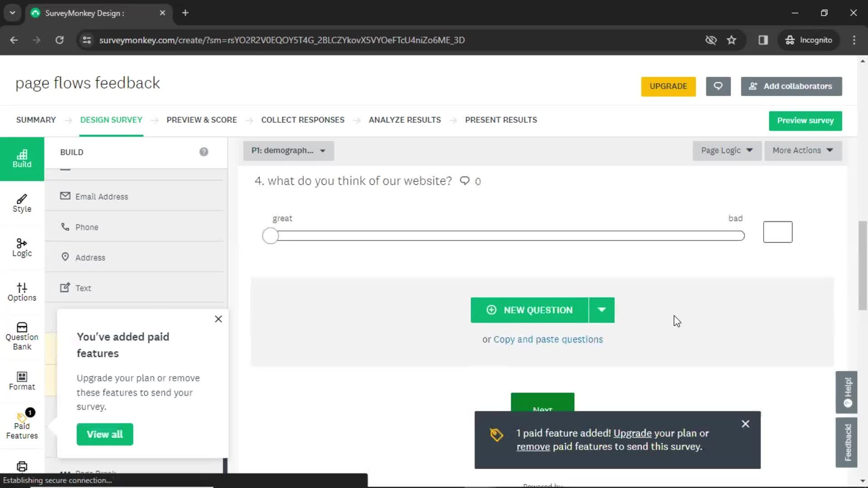
Task: Select the Format panel icon
Action: click(x=22, y=381)
